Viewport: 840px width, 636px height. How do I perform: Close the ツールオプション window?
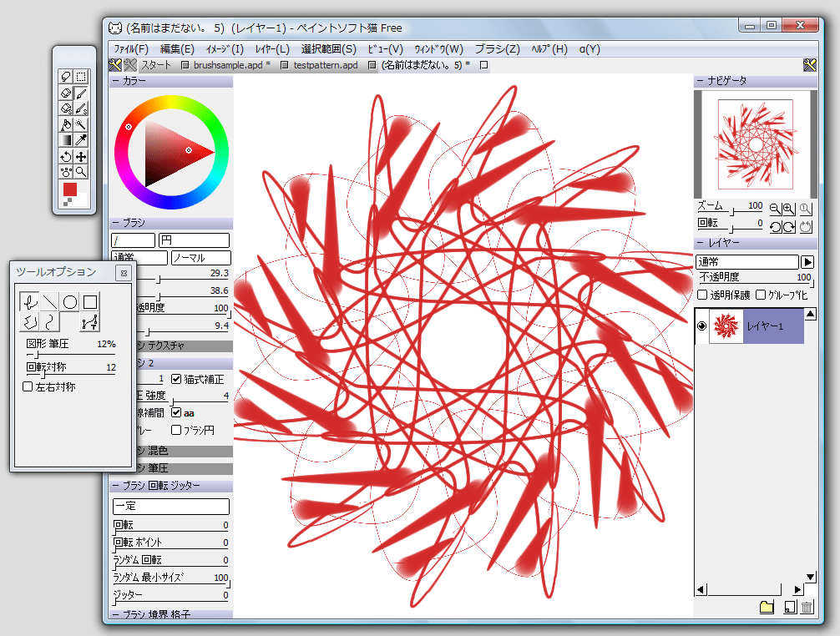click(124, 273)
